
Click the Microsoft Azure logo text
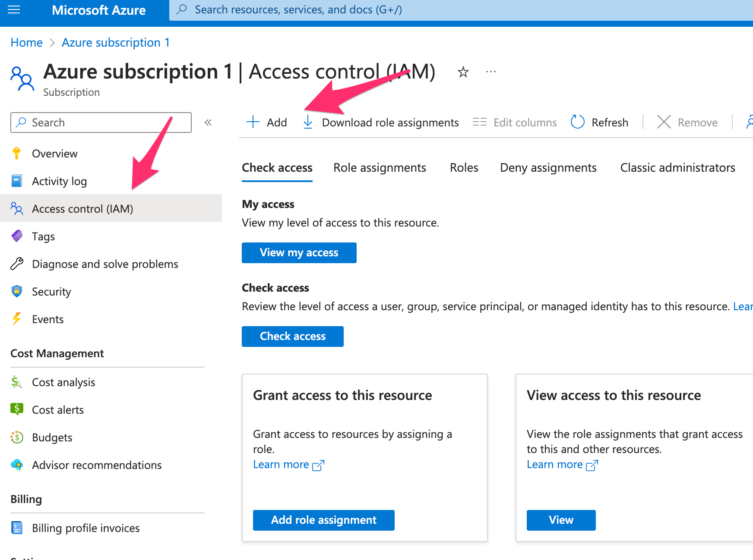tap(99, 10)
